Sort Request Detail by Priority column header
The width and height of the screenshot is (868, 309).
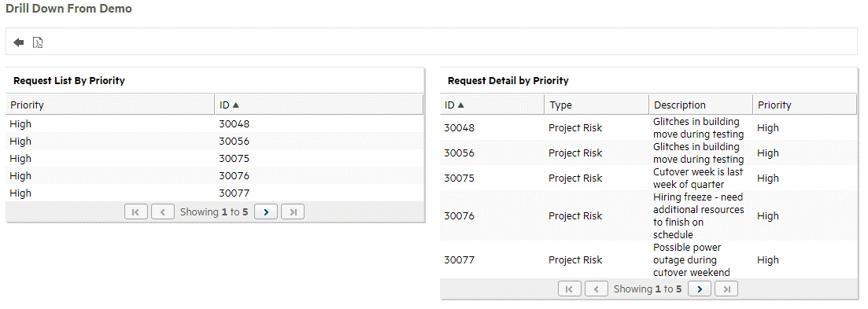coord(804,105)
